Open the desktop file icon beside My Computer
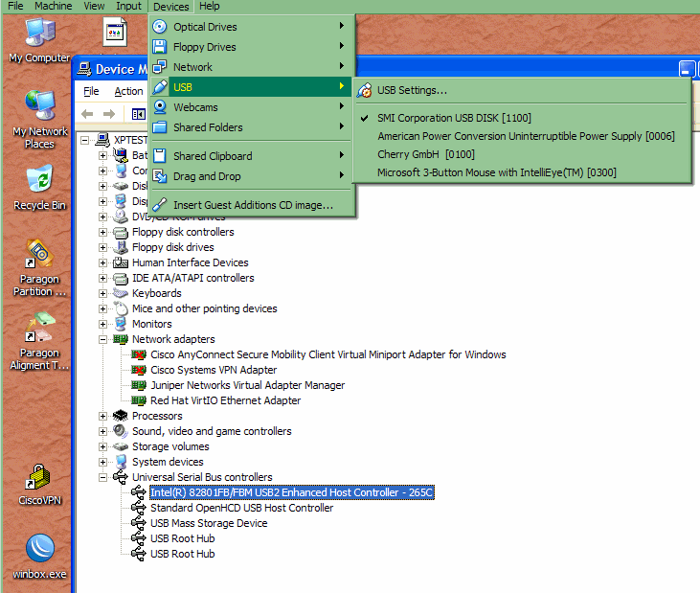This screenshot has width=700, height=593. (x=115, y=33)
